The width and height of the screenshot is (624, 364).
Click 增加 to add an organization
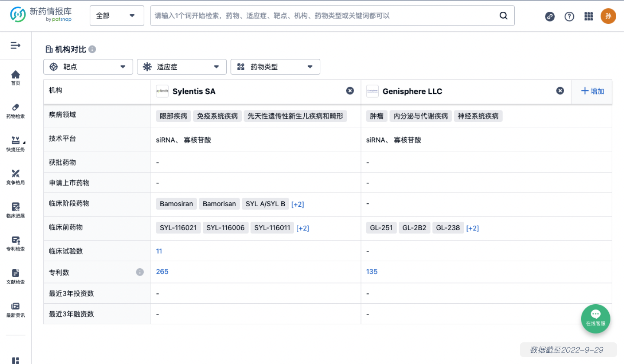coord(592,91)
